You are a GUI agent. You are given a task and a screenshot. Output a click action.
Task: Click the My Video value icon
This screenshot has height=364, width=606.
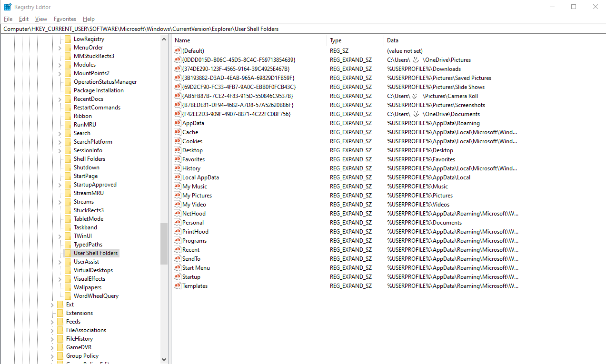tap(178, 204)
